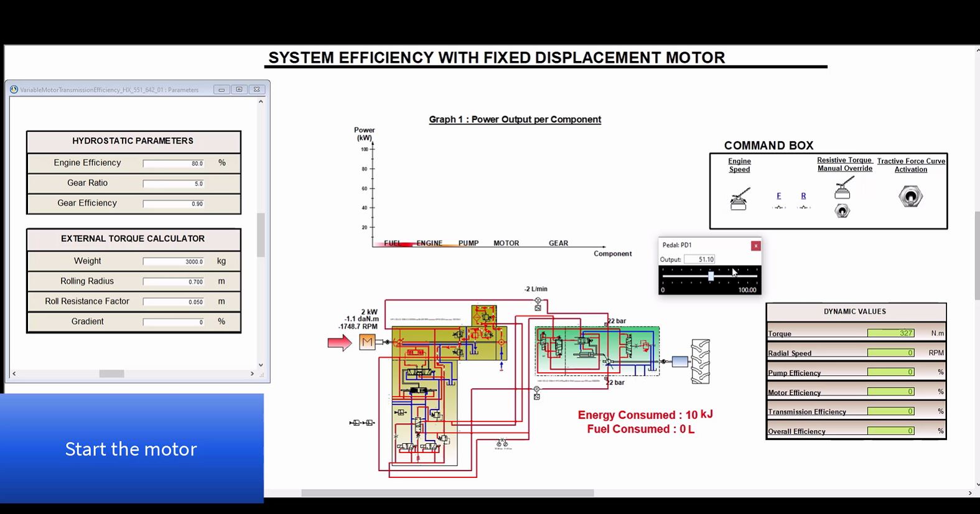Click the Pedal Output value field
The height and width of the screenshot is (514, 980).
coord(699,259)
